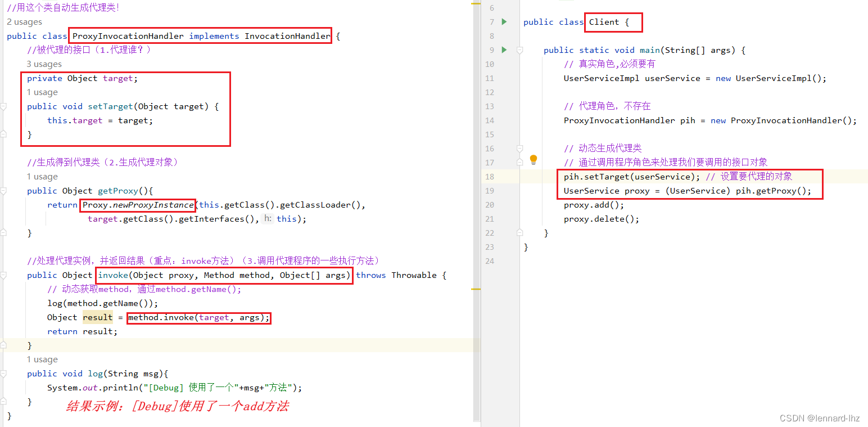The height and width of the screenshot is (427, 868).
Task: Click 'pih.setTarget(userService);' on line 18
Action: click(x=632, y=177)
